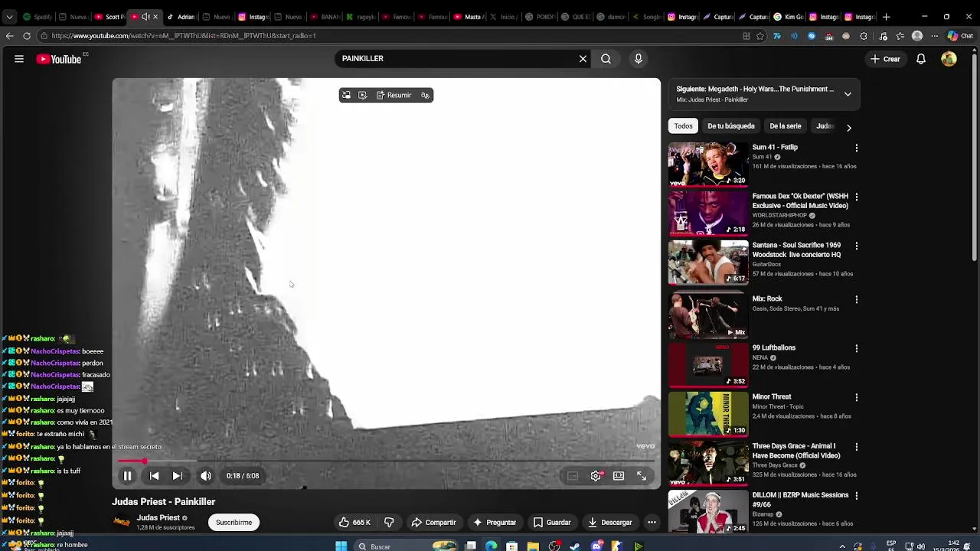Switch to the Adrian browser tab
Screen dimensions: 980x551
[x=181, y=17]
